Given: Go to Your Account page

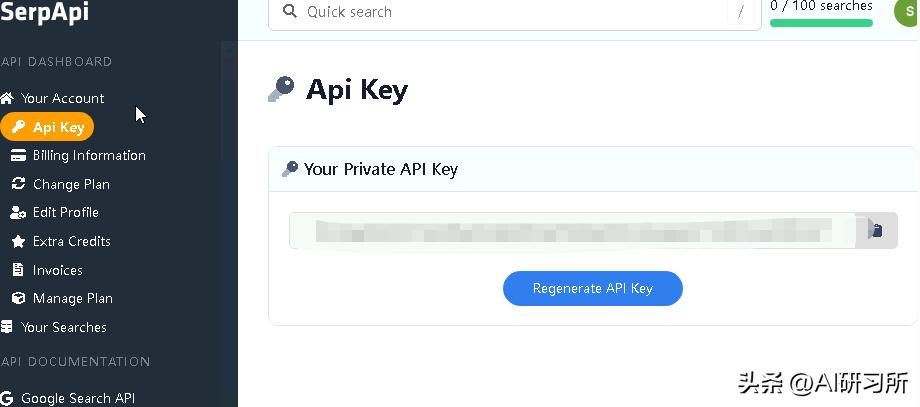Looking at the screenshot, I should [62, 98].
